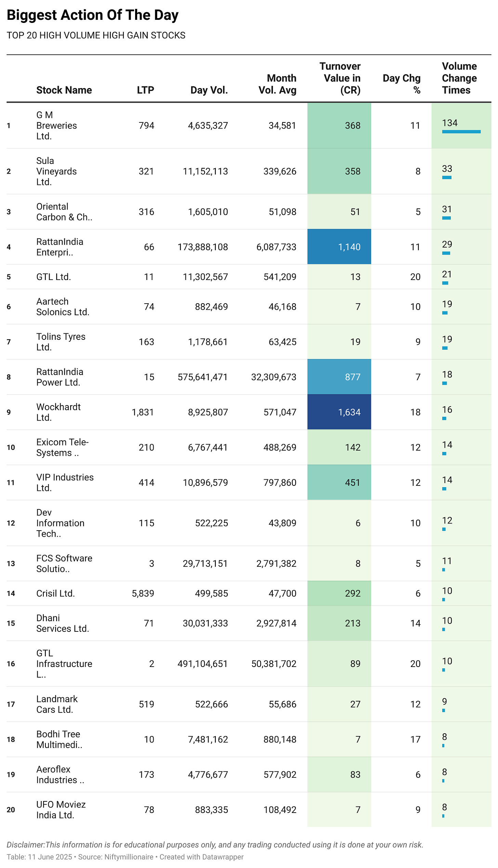Select the 'UFO Moviez India Ltd.' stock name
The image size is (498, 868).
pyautogui.click(x=61, y=810)
